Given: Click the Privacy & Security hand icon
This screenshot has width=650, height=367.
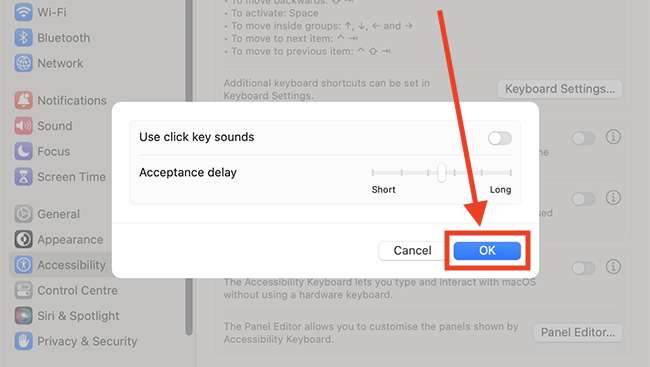Looking at the screenshot, I should pos(24,341).
